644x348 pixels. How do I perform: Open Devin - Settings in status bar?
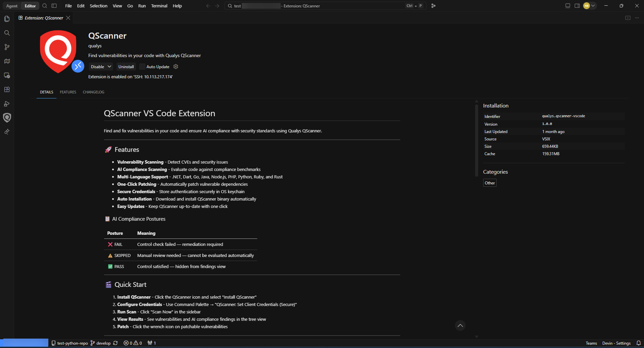click(616, 343)
